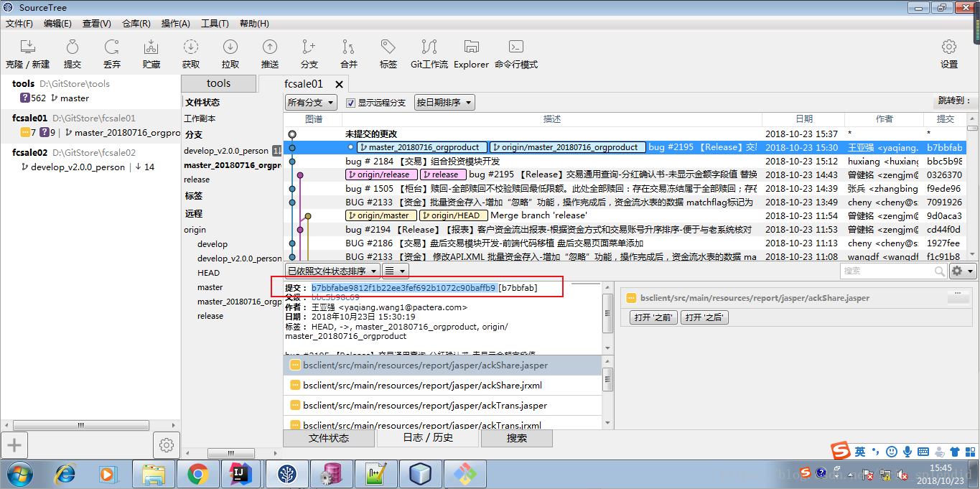Select the develop_v2.0.0_person local branch
This screenshot has width=980, height=489.
(225, 151)
